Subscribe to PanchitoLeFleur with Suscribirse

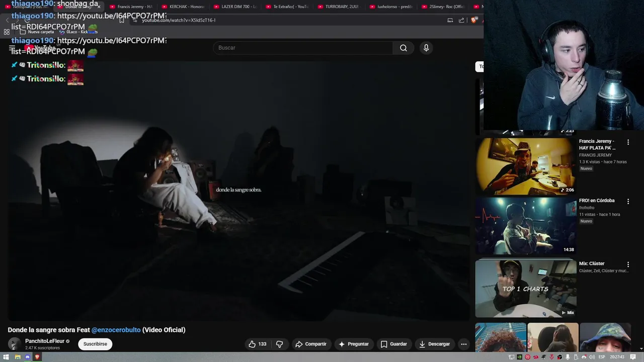[x=95, y=344]
